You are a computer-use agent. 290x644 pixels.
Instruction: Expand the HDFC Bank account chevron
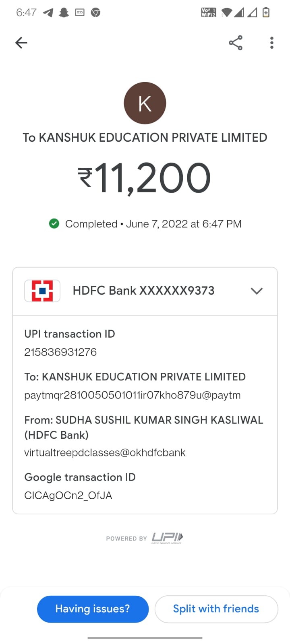coord(257,291)
